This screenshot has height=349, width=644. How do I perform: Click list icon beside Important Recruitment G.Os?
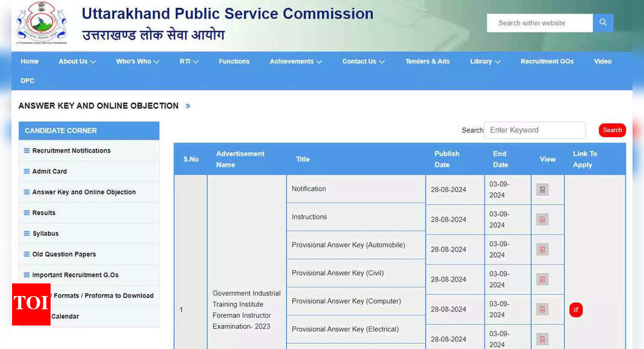(27, 275)
